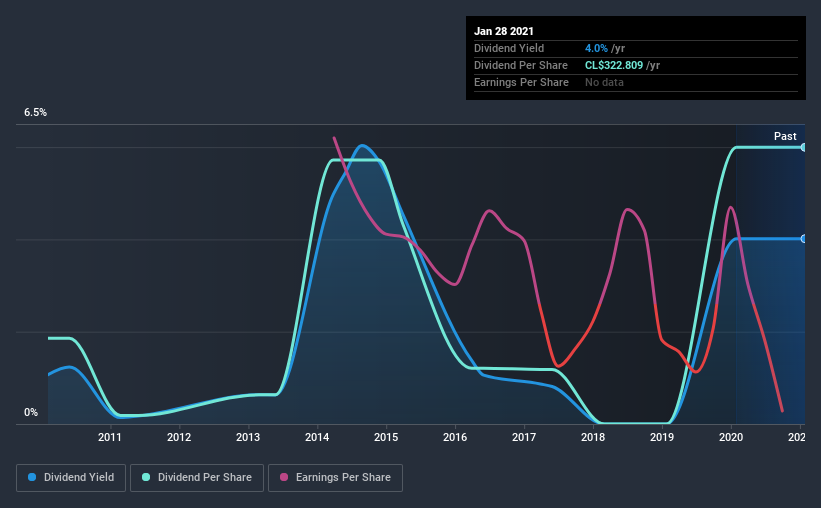Click the No data earnings value

[604, 82]
